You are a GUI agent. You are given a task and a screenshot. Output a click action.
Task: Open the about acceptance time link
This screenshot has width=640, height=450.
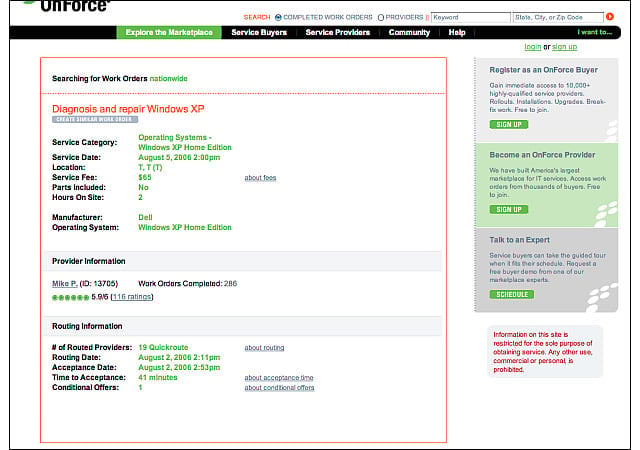pos(279,378)
